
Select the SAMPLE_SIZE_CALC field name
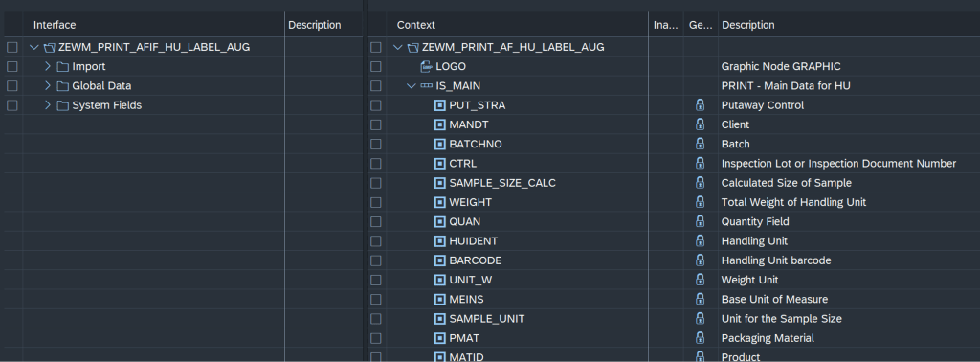point(502,183)
